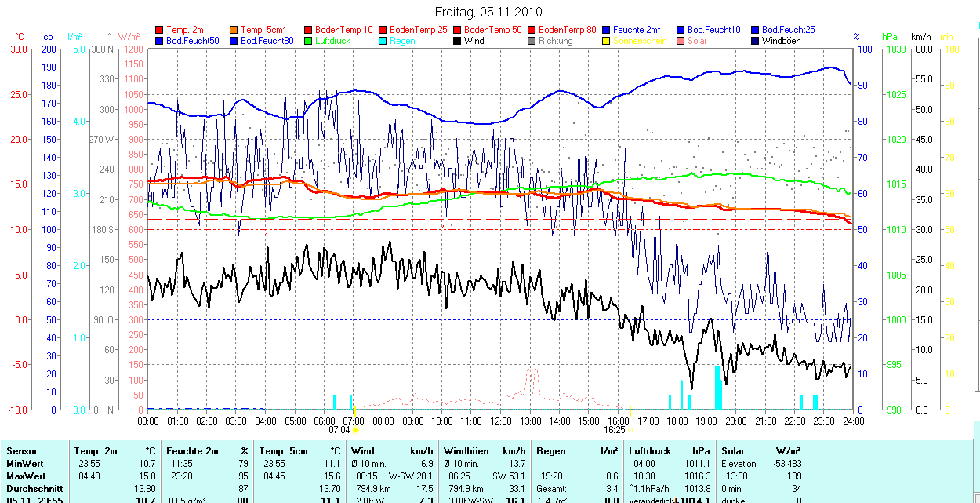Click the 12:00 time axis label

(x=500, y=421)
